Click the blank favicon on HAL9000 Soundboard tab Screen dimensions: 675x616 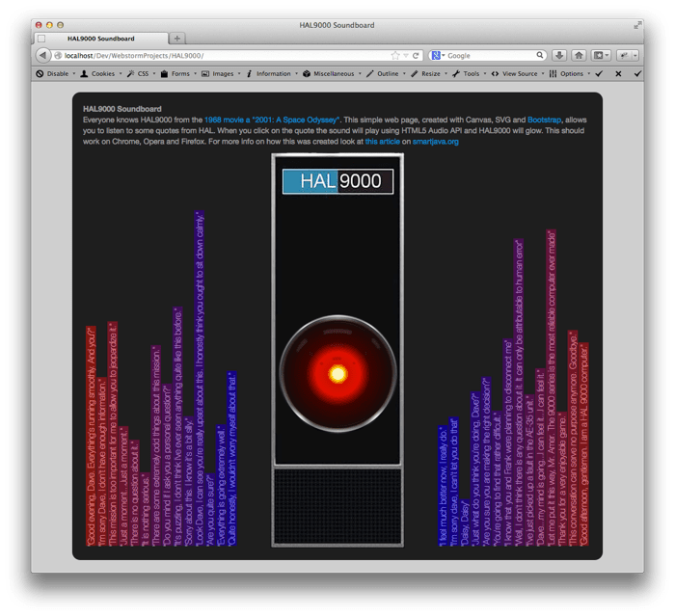click(x=41, y=39)
